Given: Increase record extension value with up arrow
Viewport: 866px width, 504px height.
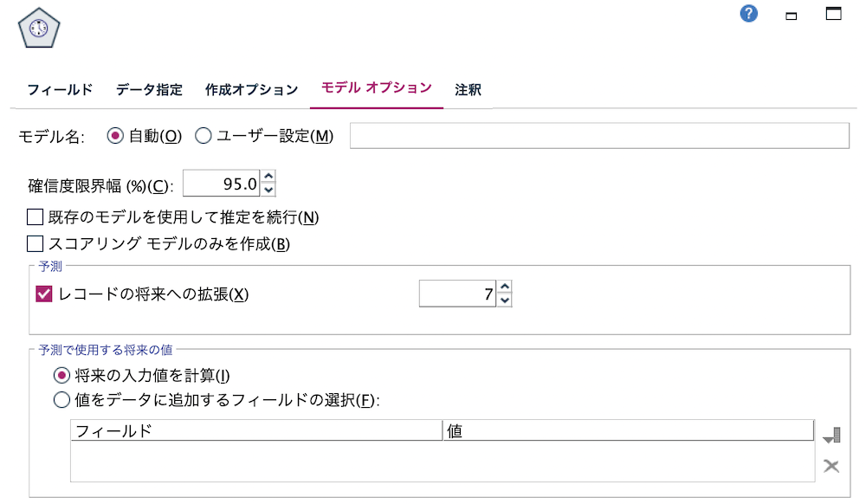Looking at the screenshot, I should click(x=505, y=288).
